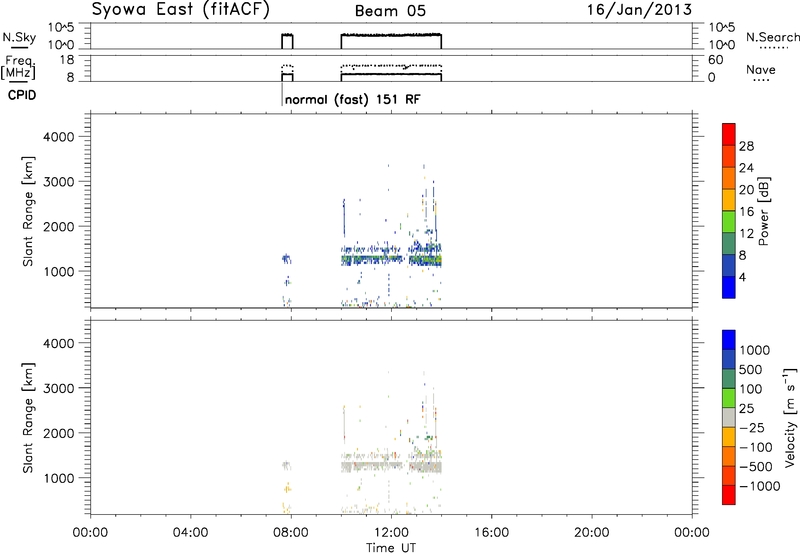The height and width of the screenshot is (554, 800).
Task: Click the 'Slant Range [km]' label of velocity panel
Action: 27,418
